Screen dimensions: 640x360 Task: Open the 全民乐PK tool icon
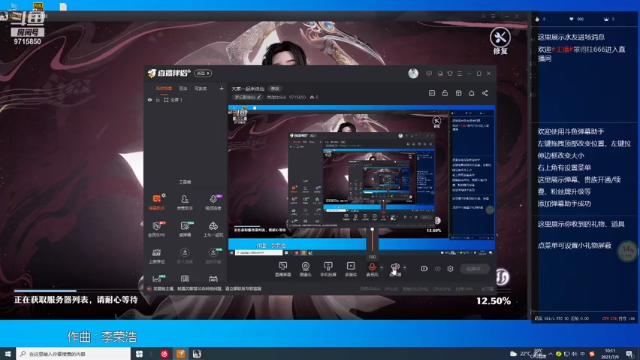(x=157, y=229)
